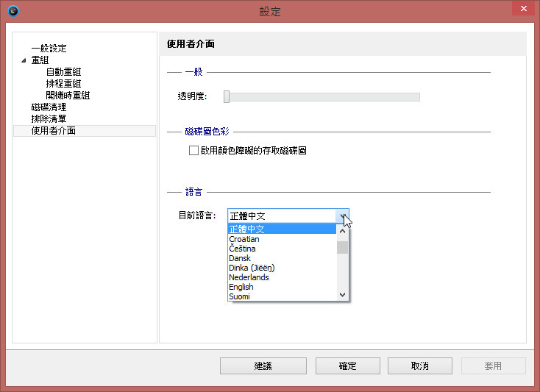Click the language list scroll down arrow

[342, 295]
